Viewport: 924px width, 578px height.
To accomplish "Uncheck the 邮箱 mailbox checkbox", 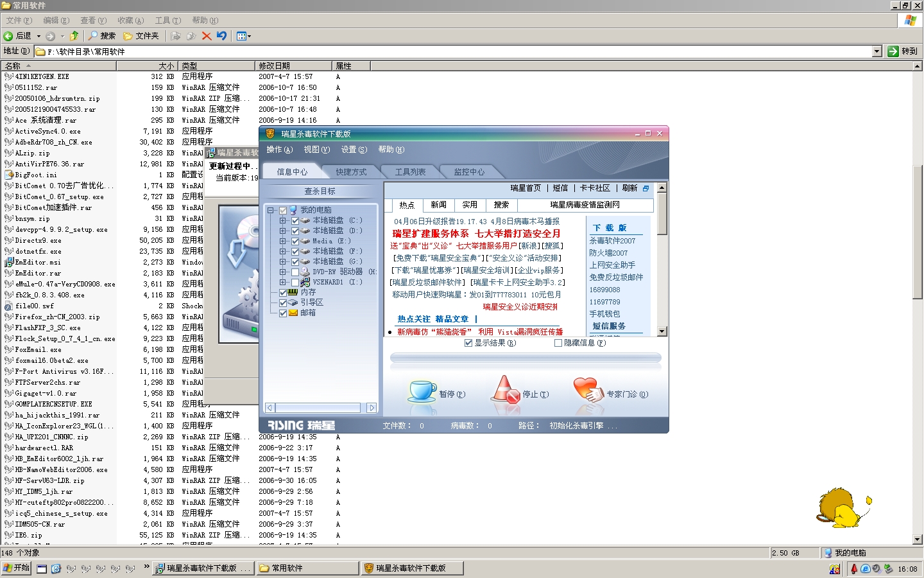I will [283, 313].
